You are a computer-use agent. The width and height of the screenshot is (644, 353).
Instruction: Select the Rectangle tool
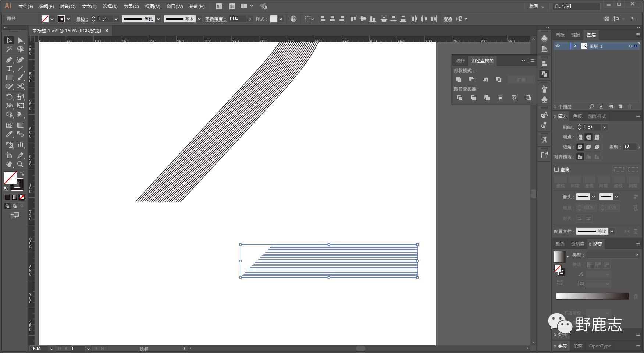coord(9,78)
